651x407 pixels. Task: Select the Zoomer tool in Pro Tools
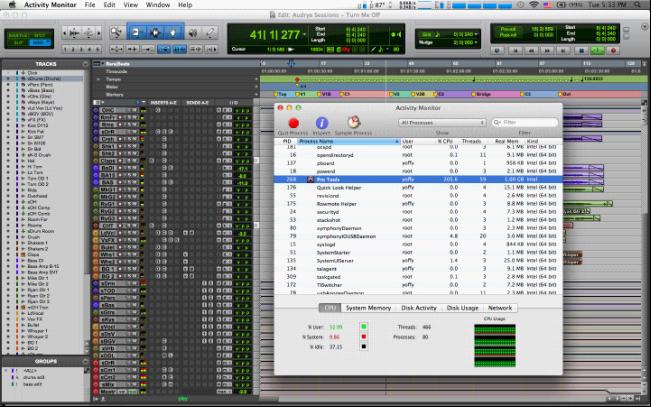click(116, 32)
